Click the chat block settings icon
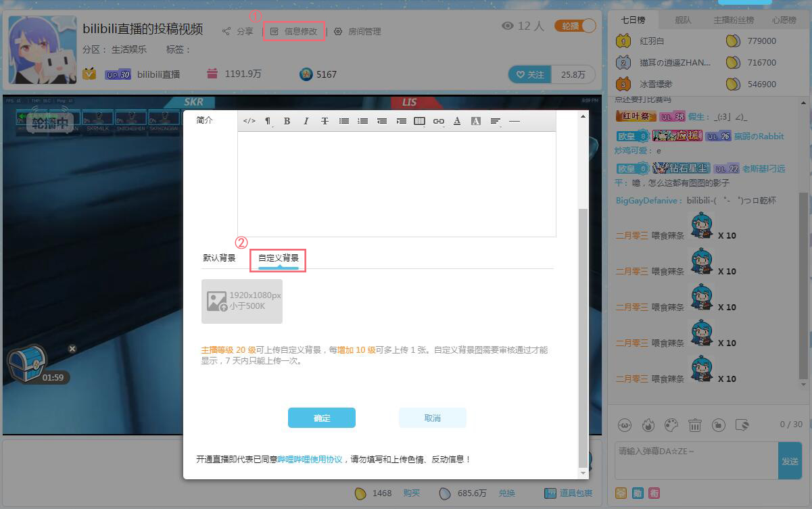This screenshot has width=812, height=509. click(742, 425)
